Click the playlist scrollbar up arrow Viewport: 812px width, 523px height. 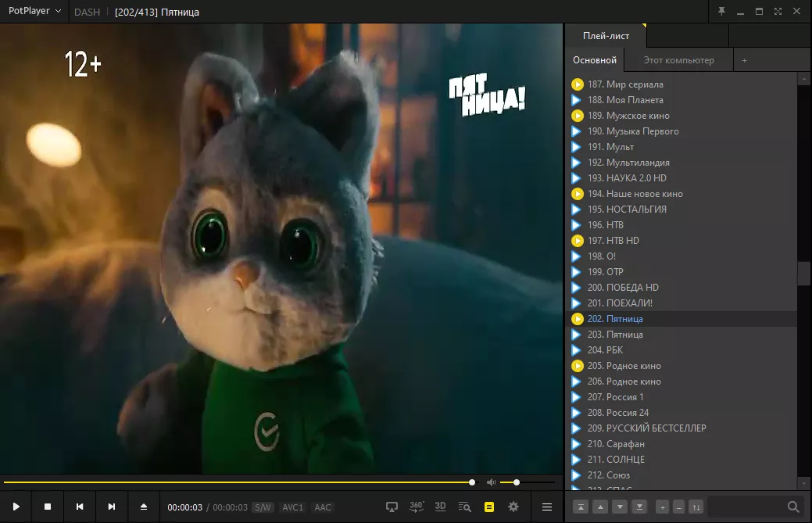click(x=804, y=79)
